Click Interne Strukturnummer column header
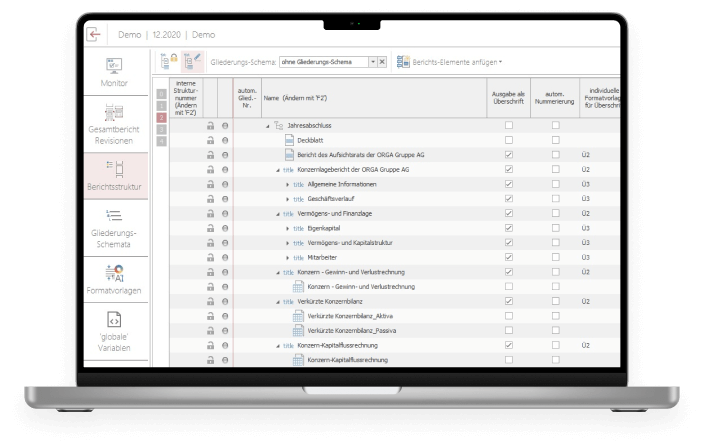This screenshot has height=448, width=704. (x=186, y=98)
